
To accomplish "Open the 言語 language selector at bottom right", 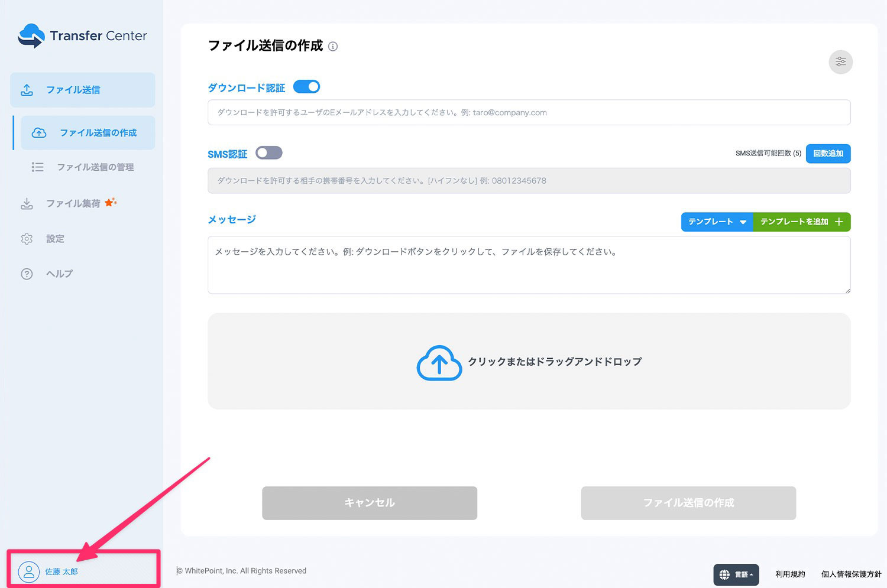I will click(x=736, y=574).
